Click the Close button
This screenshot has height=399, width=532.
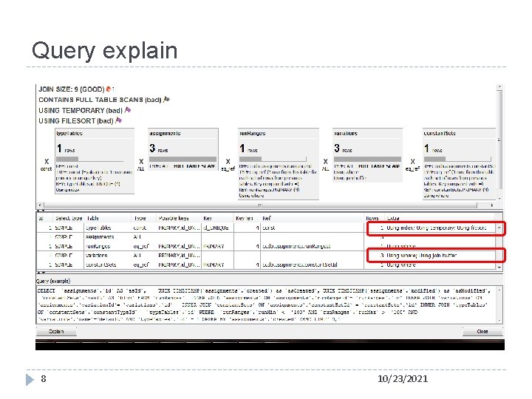click(x=482, y=331)
